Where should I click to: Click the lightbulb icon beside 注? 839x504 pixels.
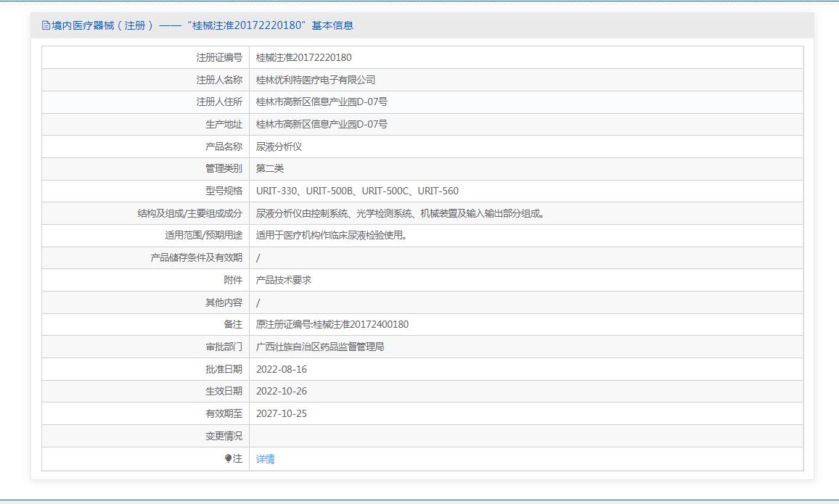click(228, 458)
